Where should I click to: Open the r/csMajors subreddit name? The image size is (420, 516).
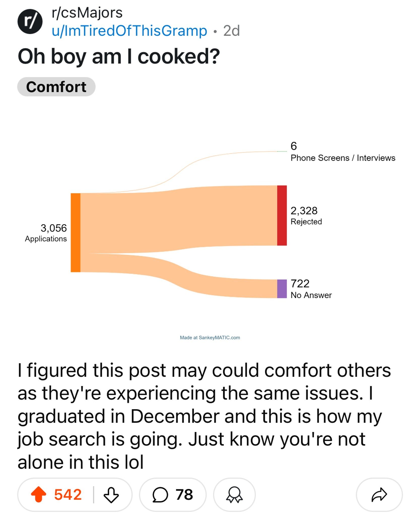pyautogui.click(x=87, y=13)
